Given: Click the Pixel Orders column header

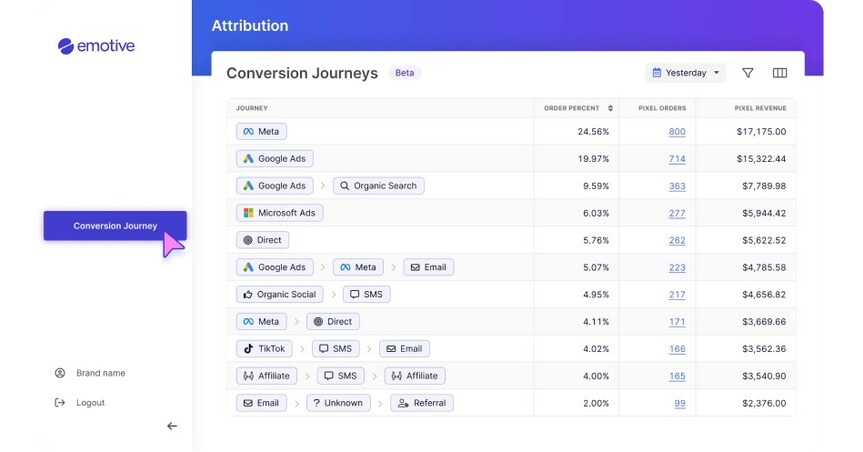Looking at the screenshot, I should 662,108.
